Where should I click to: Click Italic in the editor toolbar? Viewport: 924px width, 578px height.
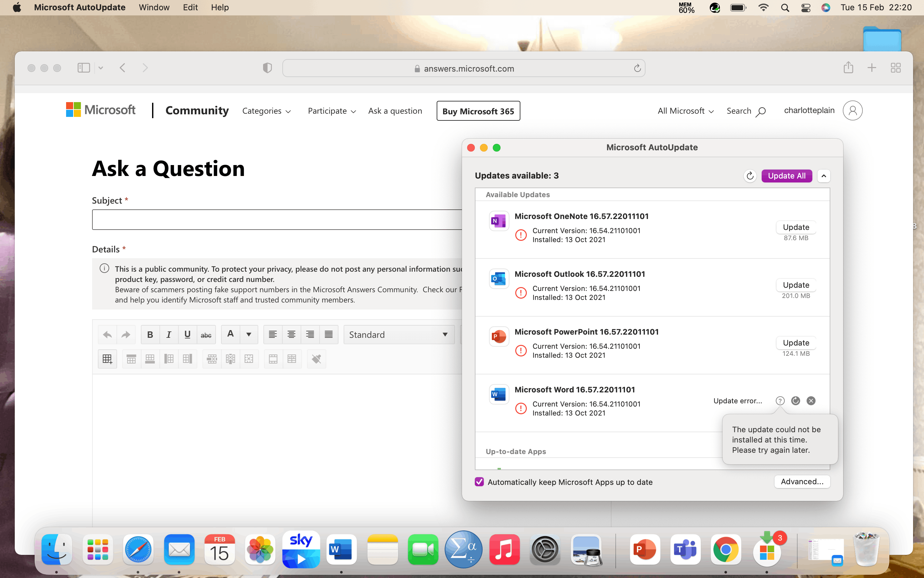click(x=169, y=335)
